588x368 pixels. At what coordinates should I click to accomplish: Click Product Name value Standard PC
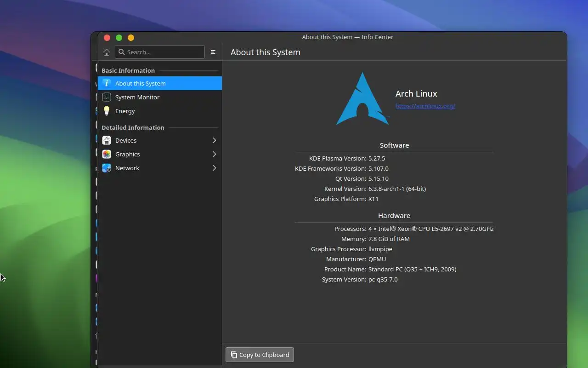(413, 269)
